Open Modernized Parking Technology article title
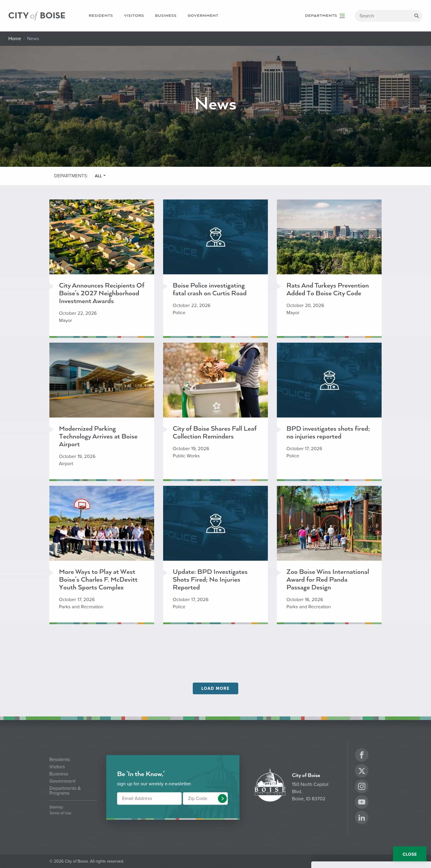The width and height of the screenshot is (431, 868). coord(98,436)
